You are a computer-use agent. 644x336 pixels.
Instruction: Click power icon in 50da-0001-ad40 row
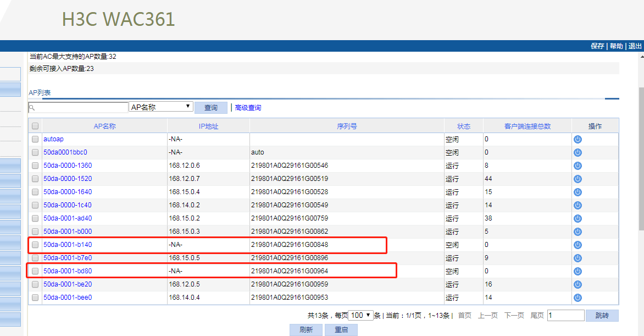(x=578, y=218)
